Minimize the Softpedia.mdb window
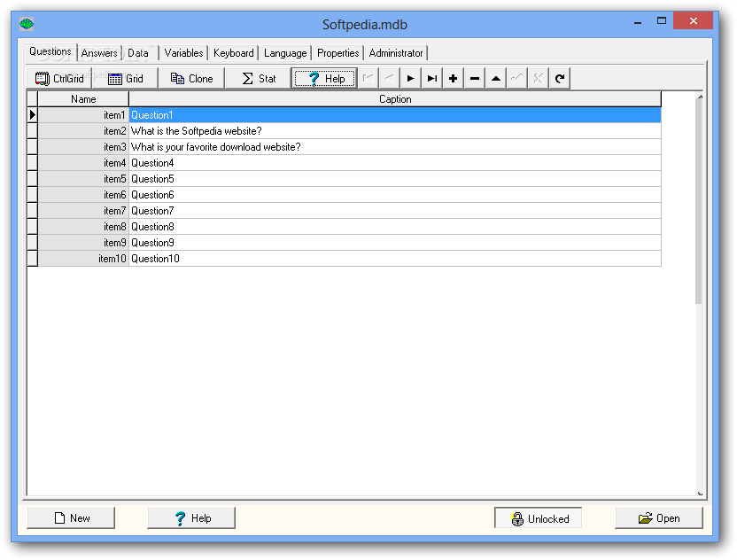Screen dimensions: 737x560 coord(638,21)
